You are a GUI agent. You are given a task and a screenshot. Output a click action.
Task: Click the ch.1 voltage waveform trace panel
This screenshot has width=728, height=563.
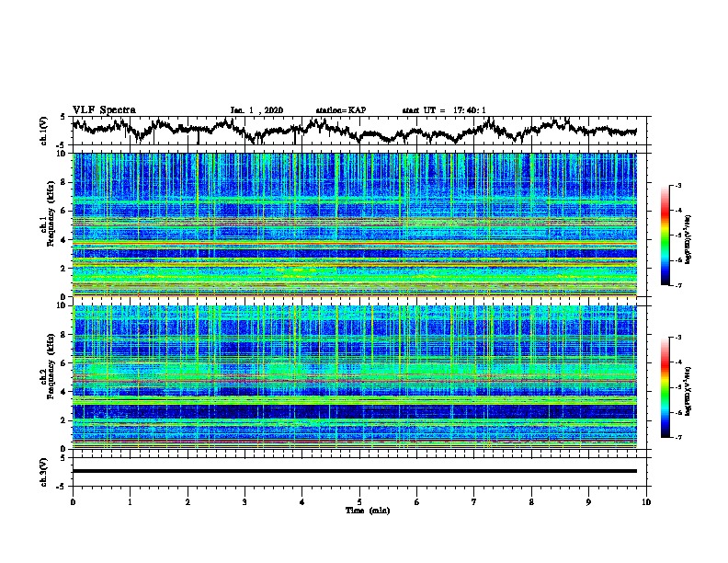pos(358,131)
